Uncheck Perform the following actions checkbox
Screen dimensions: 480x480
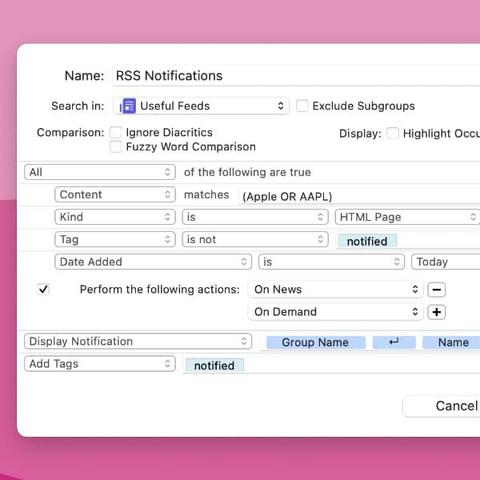click(43, 289)
